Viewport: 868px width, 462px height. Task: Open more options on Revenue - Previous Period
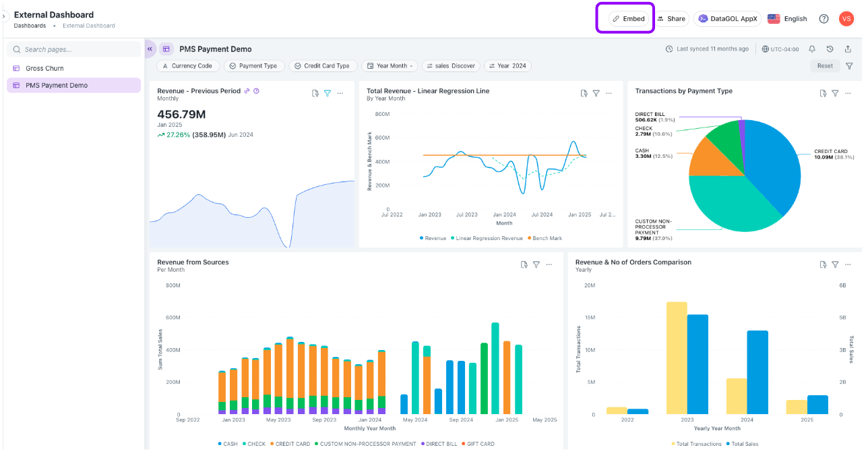pyautogui.click(x=340, y=94)
